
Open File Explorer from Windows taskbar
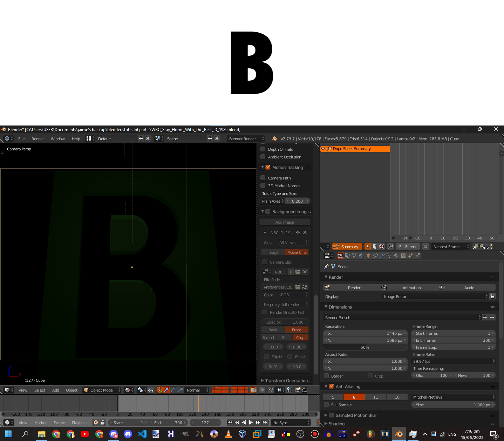point(41,434)
